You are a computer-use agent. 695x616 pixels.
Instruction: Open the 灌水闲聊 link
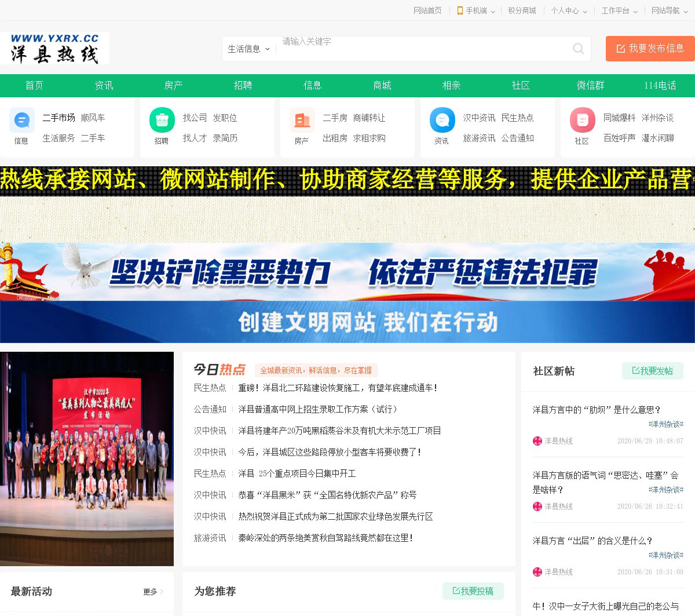657,138
